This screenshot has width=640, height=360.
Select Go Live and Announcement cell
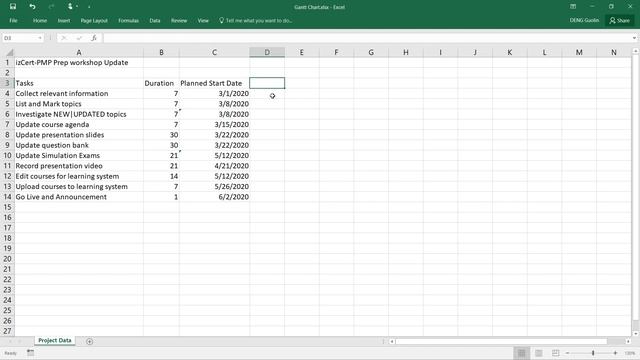pyautogui.click(x=79, y=197)
